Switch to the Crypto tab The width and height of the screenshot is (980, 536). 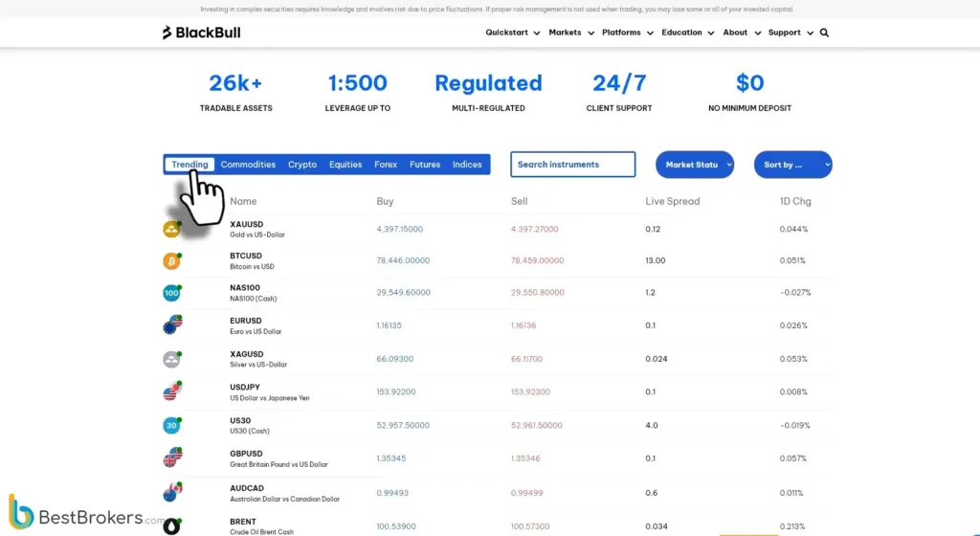click(x=301, y=165)
